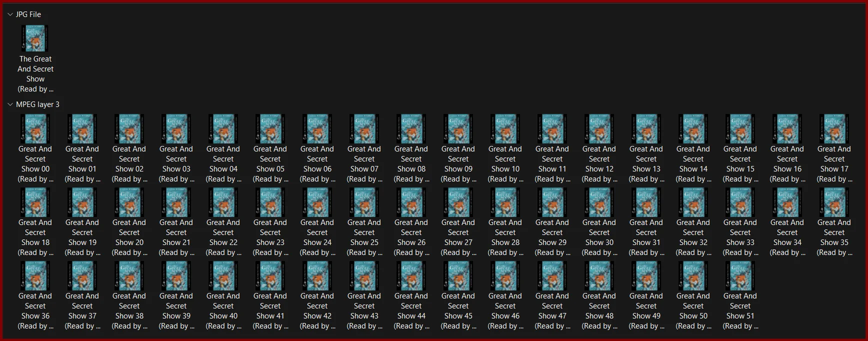Click the file name Great And Secret Show 21
This screenshot has width=868, height=341.
176,237
